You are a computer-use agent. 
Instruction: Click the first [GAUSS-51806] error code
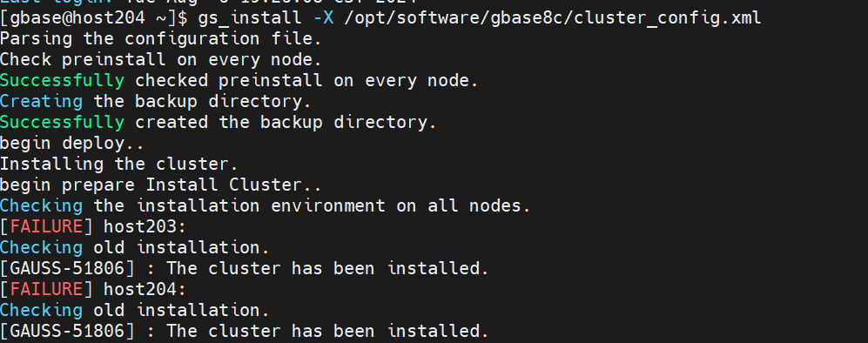[67, 269]
